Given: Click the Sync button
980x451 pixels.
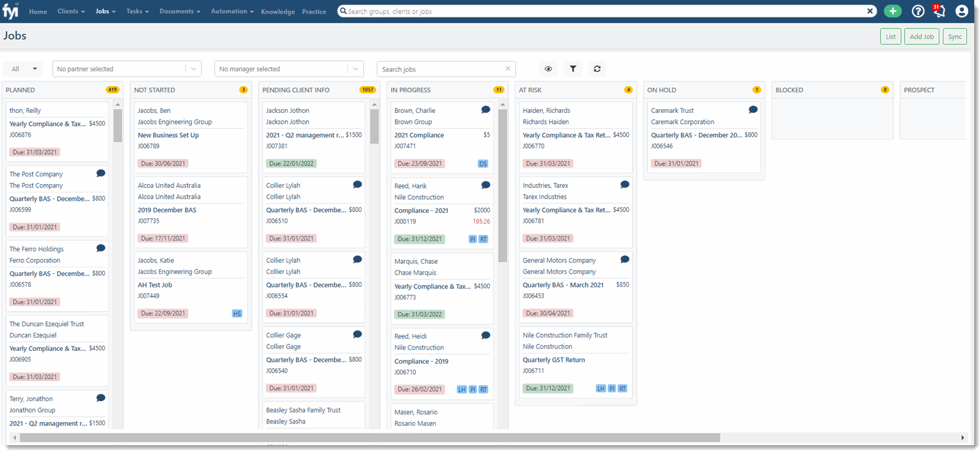Looking at the screenshot, I should point(955,37).
